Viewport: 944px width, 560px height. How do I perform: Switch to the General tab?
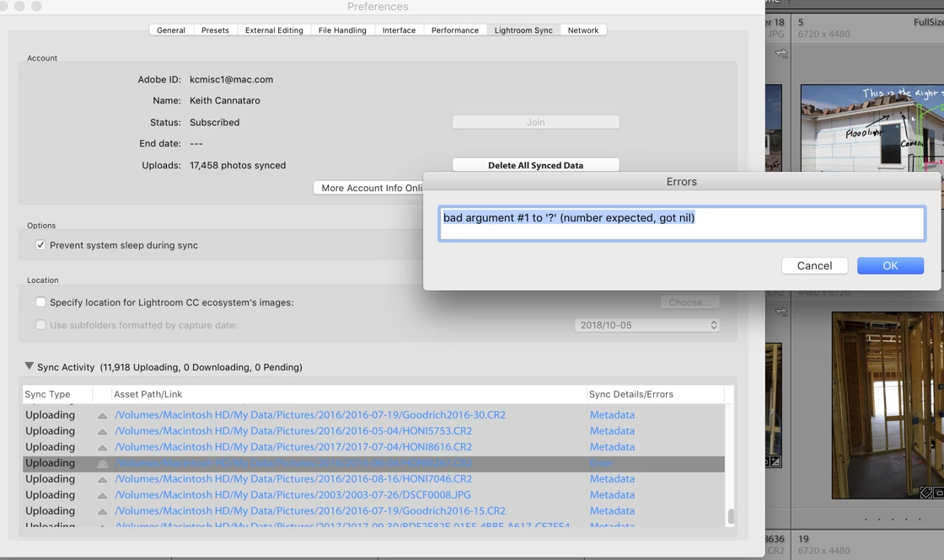171,30
